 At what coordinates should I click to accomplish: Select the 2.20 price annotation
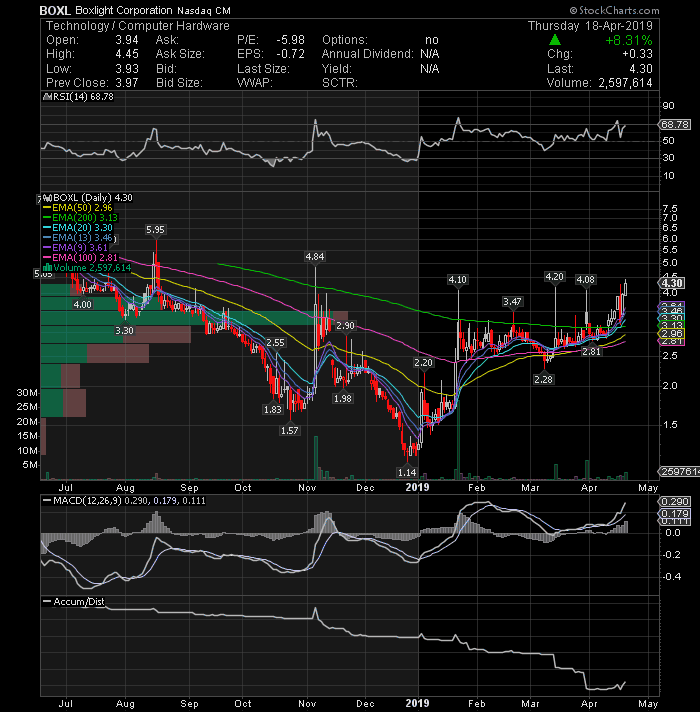423,362
